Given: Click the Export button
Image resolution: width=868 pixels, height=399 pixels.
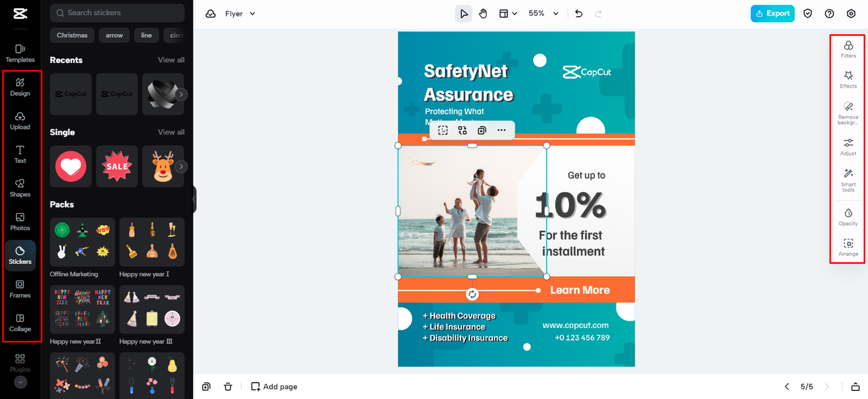Looking at the screenshot, I should pyautogui.click(x=772, y=14).
